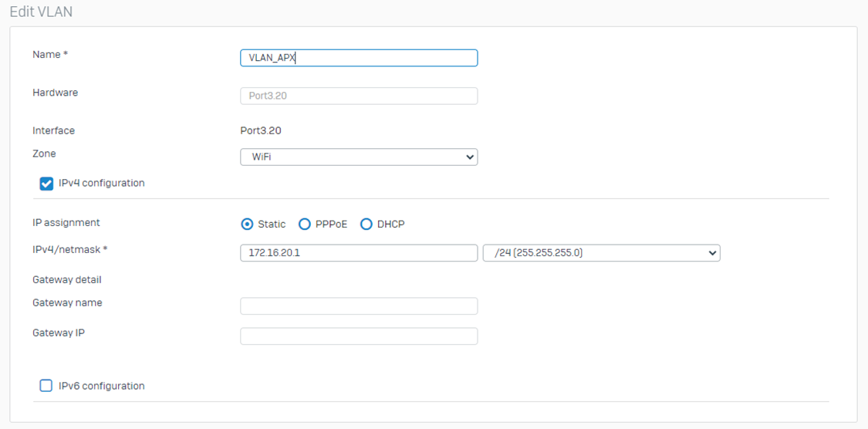Select the Static IP assignment radio button
Viewport: 868px width, 429px height.
[x=247, y=225]
